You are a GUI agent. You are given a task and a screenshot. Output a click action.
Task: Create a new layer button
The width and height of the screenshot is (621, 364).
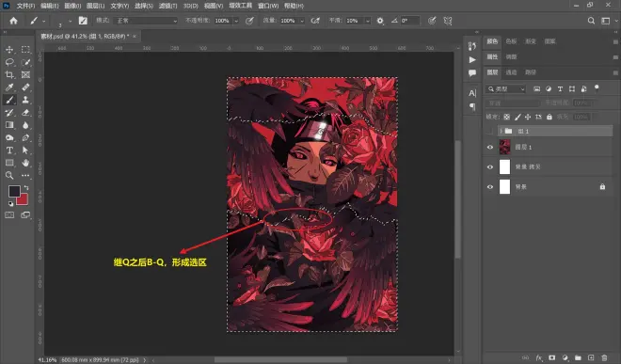pos(591,357)
